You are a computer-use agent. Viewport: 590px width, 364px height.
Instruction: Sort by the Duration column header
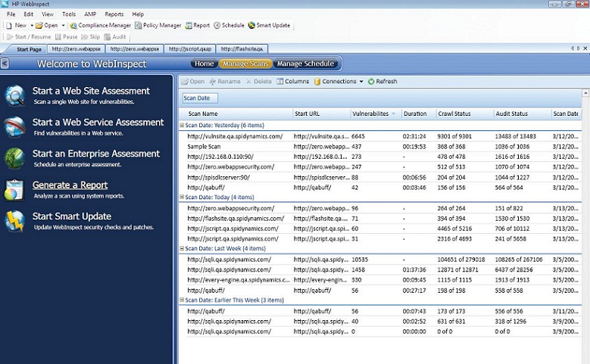tap(418, 114)
